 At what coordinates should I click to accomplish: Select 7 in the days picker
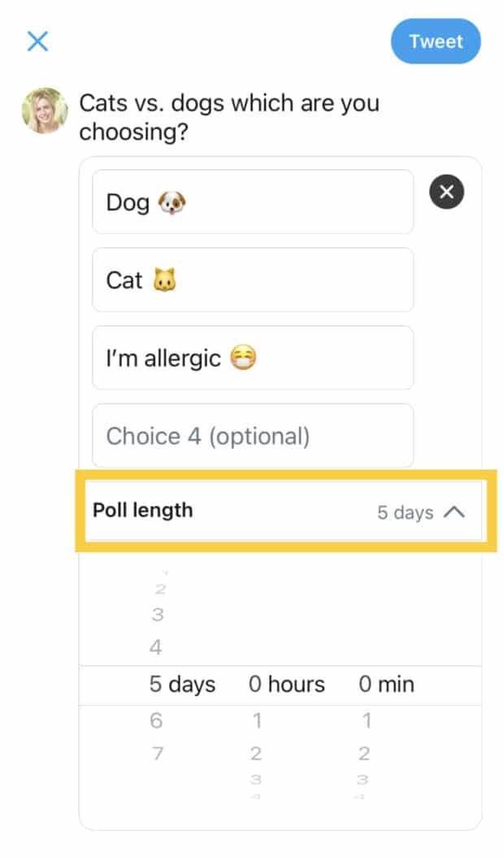coord(157,753)
